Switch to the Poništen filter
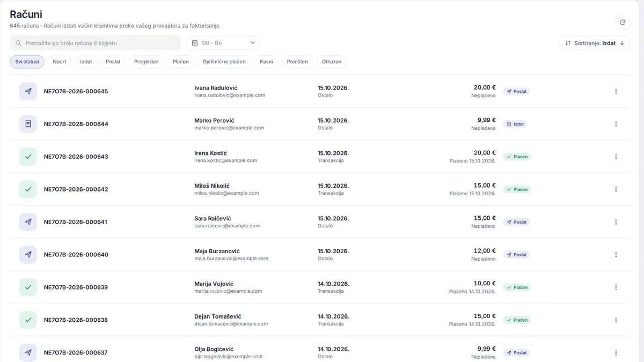This screenshot has width=644, height=362. pos(297,62)
